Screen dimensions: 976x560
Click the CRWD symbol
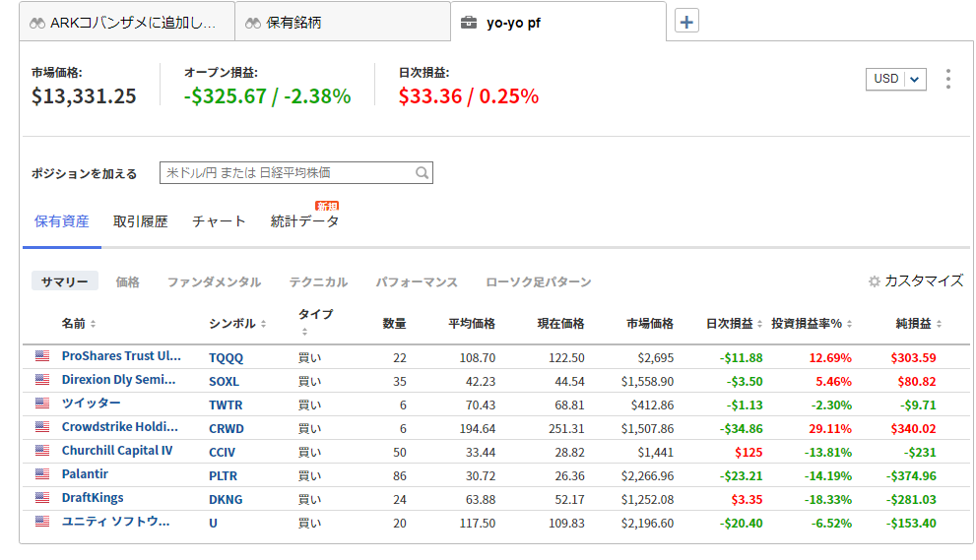pyautogui.click(x=226, y=429)
